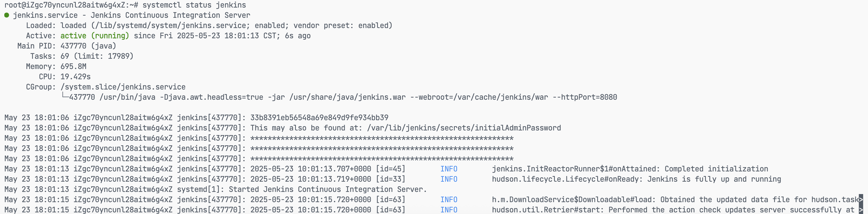Click the CPU value 19.429s
Screen dimensions: 868x214
click(76, 77)
